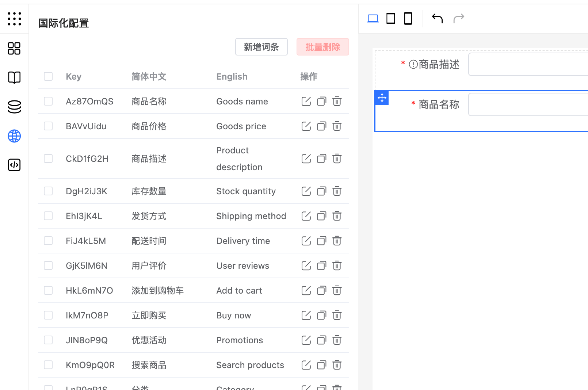Open the data source stack icon
This screenshot has height=390, width=588.
(14, 107)
